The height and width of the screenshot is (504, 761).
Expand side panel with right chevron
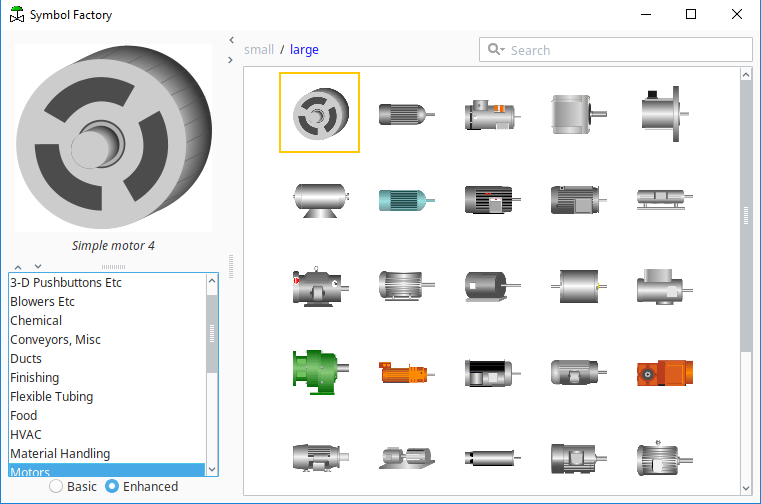pyautogui.click(x=231, y=60)
